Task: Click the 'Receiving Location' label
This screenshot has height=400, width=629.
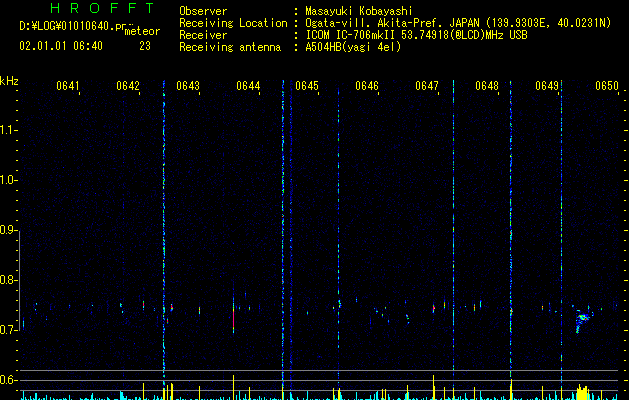Action: click(233, 23)
